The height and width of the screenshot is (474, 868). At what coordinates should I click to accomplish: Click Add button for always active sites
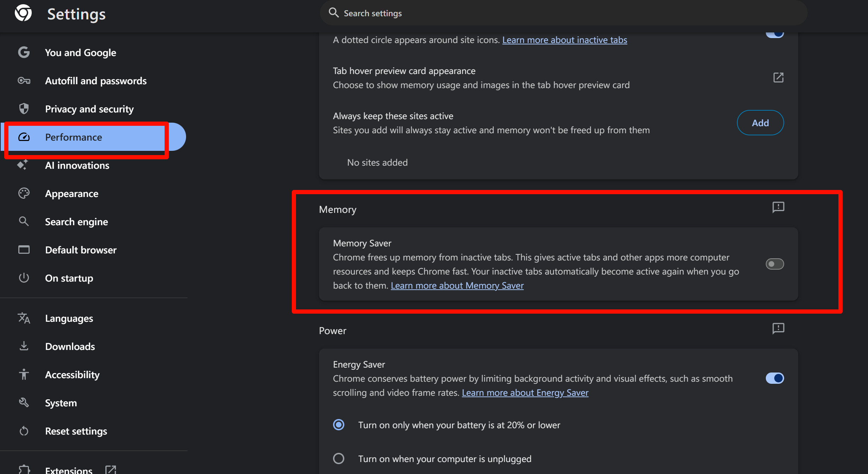[x=760, y=123]
